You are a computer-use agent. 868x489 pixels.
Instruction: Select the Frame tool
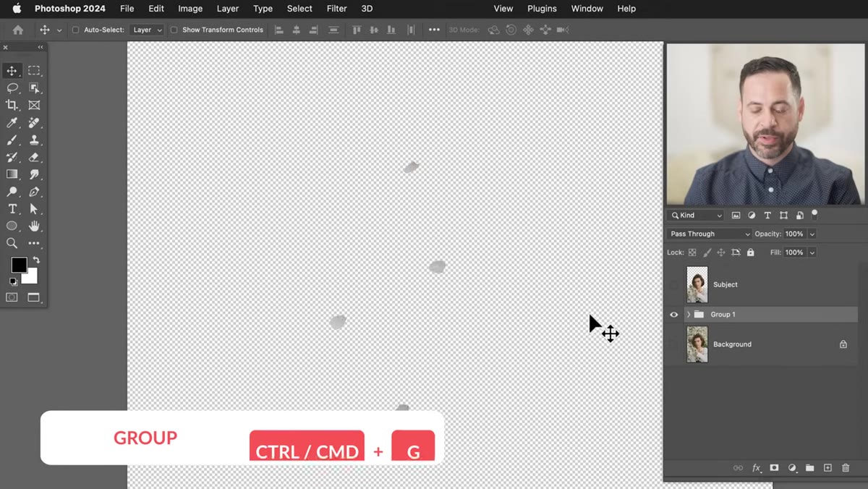click(34, 106)
